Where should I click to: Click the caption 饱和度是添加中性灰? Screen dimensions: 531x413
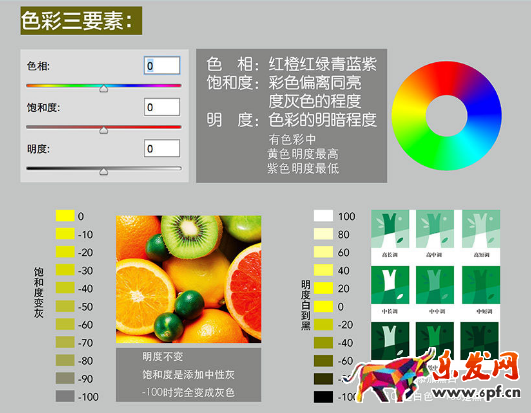[188, 374]
